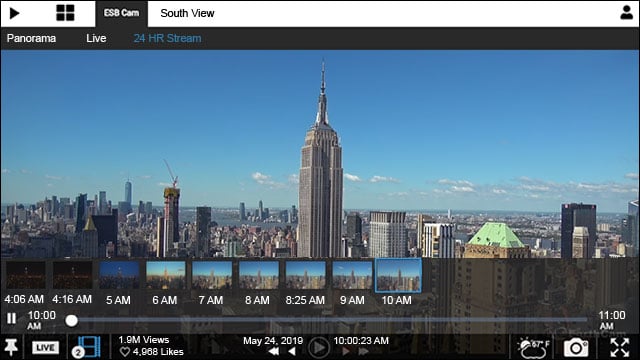Jump to the 6 AM thumbnail
Screen dimensions: 640x360
coord(165,275)
